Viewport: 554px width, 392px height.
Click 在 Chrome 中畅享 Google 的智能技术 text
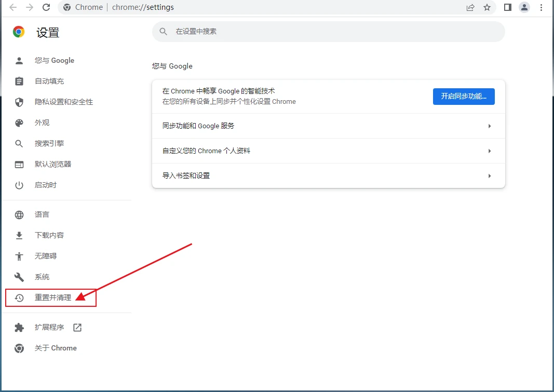pyautogui.click(x=219, y=91)
